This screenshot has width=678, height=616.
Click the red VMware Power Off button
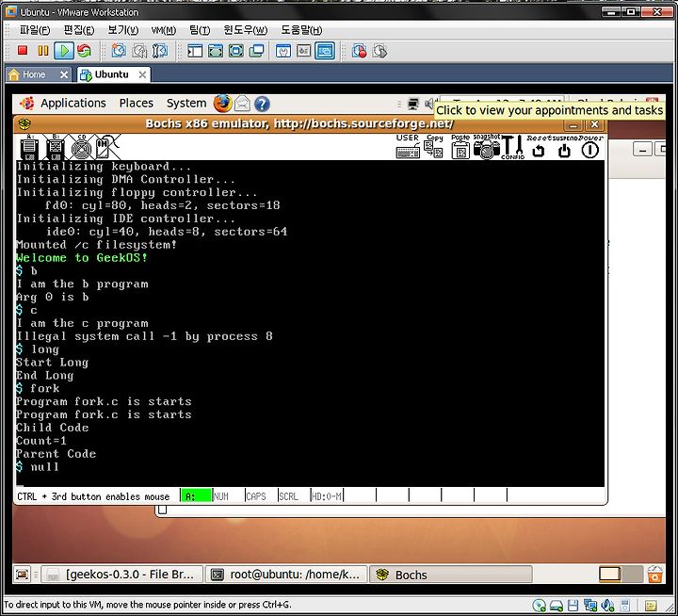click(23, 51)
